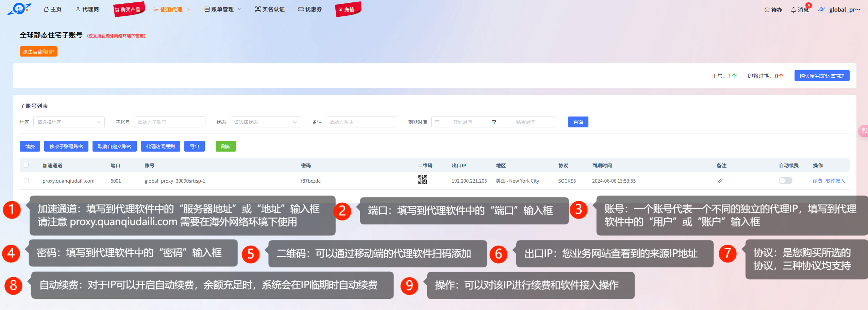Click the blue 查询 search button
The height and width of the screenshot is (310, 868).
(578, 122)
